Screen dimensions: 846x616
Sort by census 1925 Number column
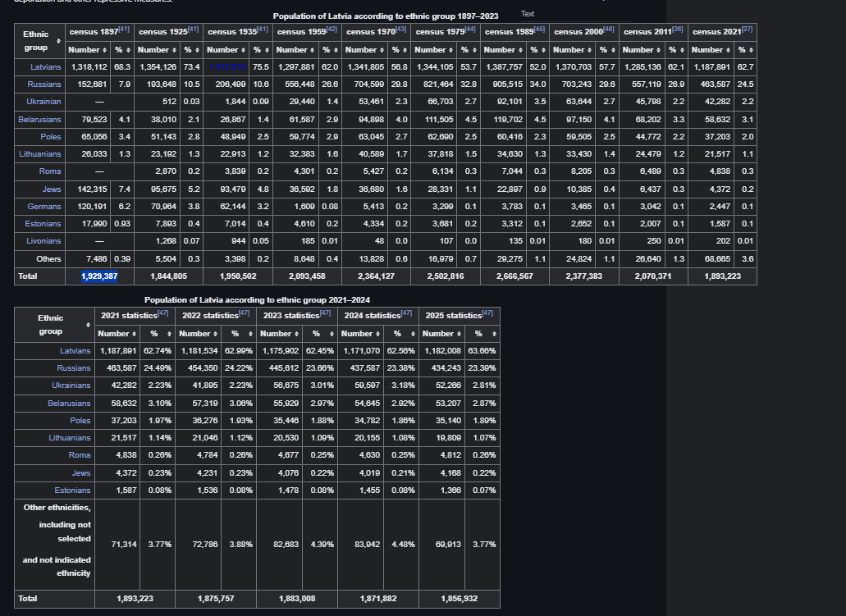click(x=157, y=50)
